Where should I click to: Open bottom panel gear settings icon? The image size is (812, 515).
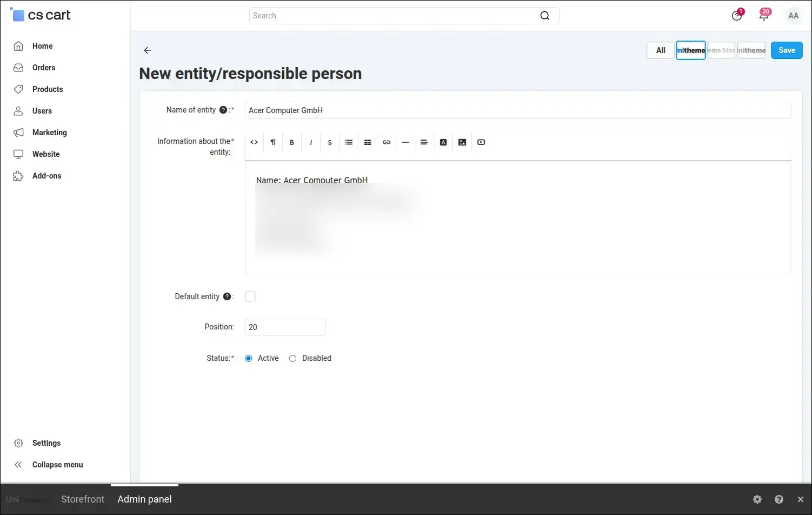757,499
